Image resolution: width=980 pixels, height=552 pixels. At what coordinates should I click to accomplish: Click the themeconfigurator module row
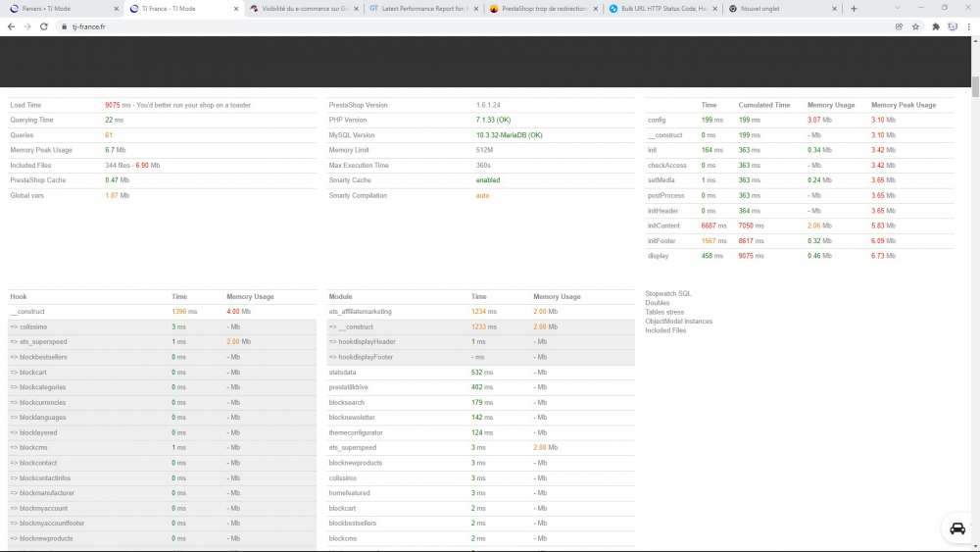pos(480,432)
